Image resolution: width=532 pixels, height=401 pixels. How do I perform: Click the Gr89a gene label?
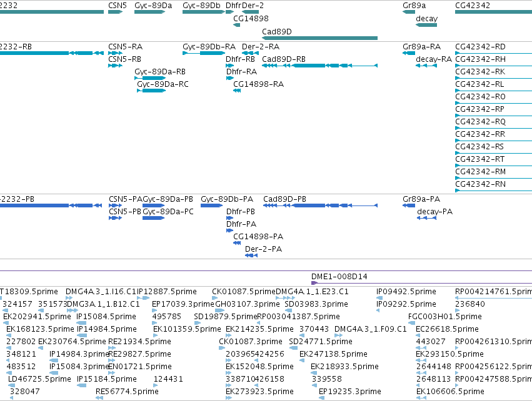(414, 6)
